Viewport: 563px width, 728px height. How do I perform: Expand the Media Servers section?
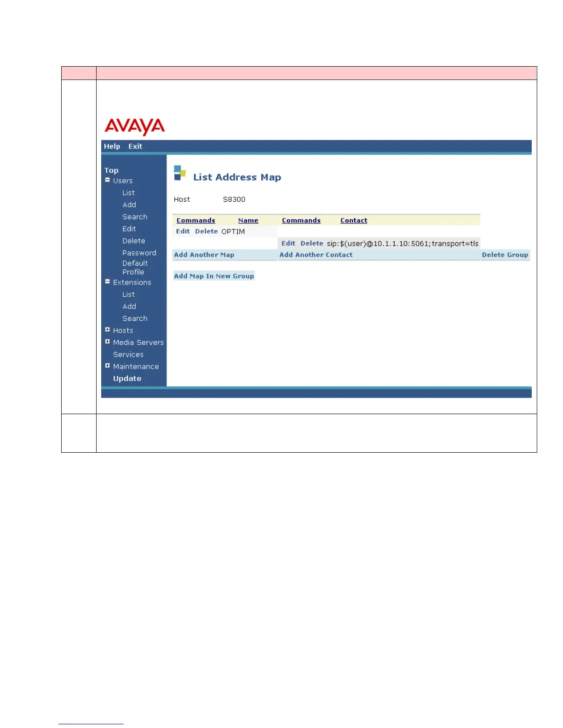click(x=107, y=341)
